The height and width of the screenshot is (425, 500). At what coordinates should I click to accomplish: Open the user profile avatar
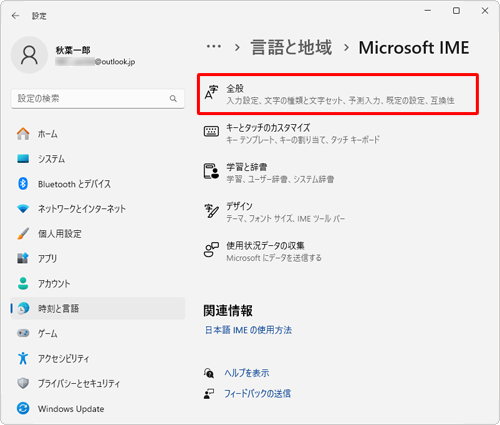pos(29,55)
